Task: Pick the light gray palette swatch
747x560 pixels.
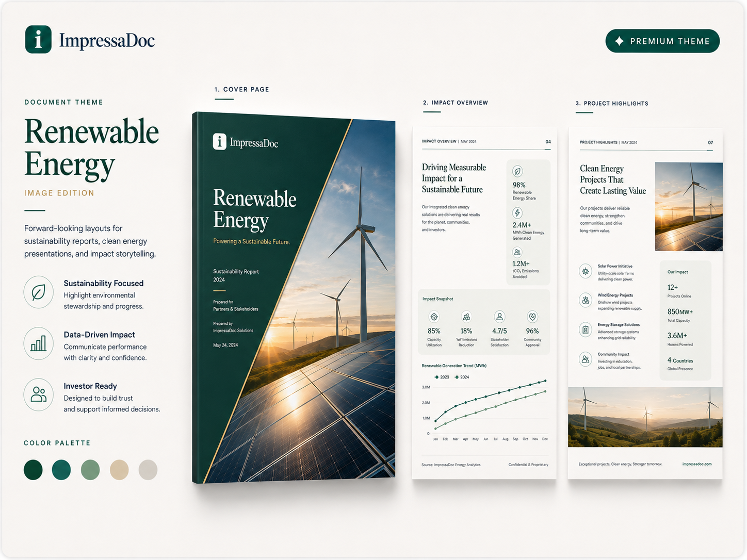Action: (x=148, y=470)
